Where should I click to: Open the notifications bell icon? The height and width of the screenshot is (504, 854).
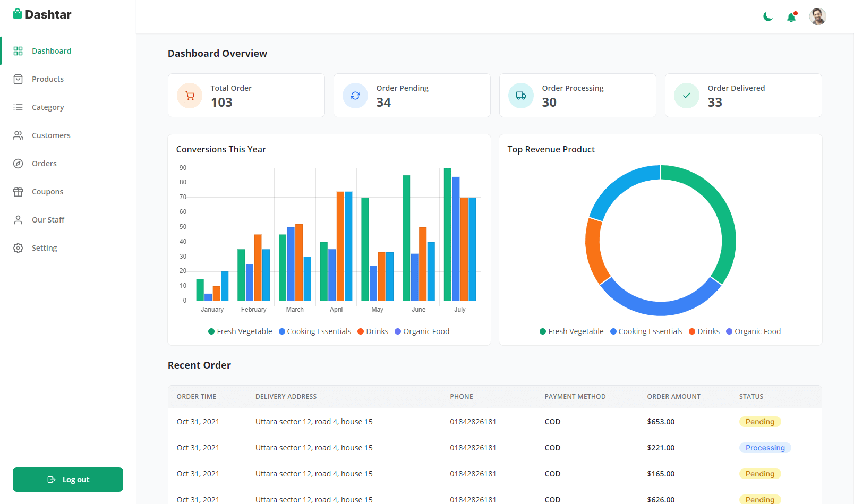pyautogui.click(x=791, y=17)
